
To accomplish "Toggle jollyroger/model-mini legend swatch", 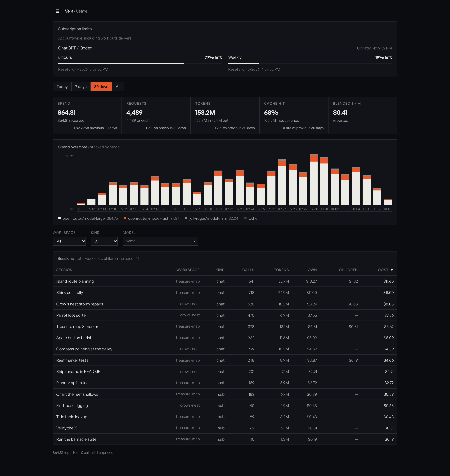I will click(186, 218).
